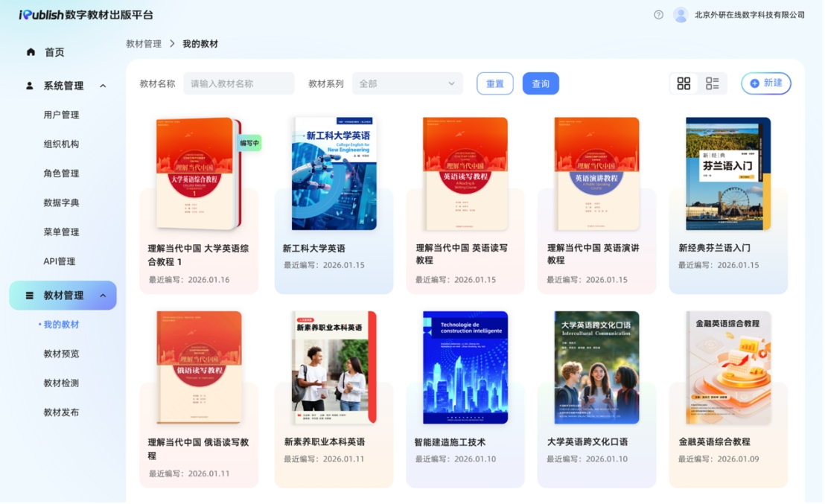Switch to list view layout
Image resolution: width=825 pixels, height=504 pixels.
click(713, 83)
